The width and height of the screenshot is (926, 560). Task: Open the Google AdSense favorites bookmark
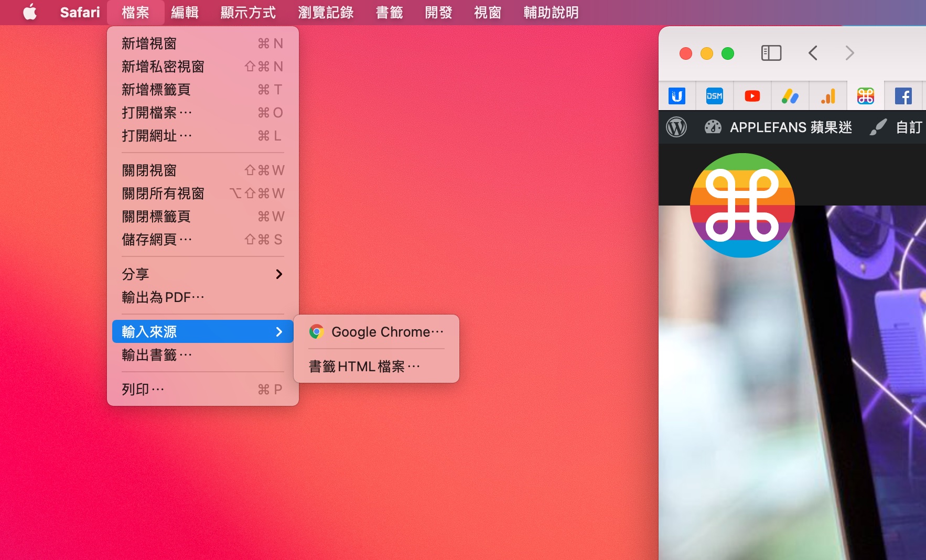pyautogui.click(x=790, y=96)
